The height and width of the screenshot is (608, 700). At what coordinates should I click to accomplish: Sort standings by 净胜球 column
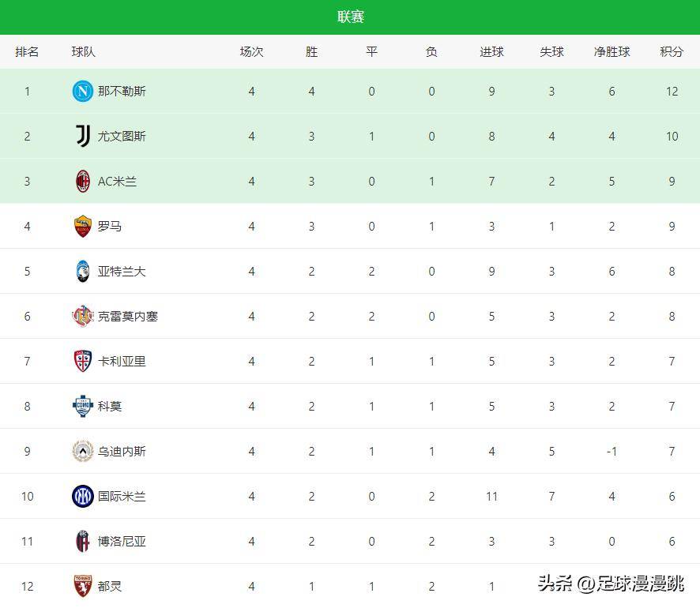click(x=612, y=51)
